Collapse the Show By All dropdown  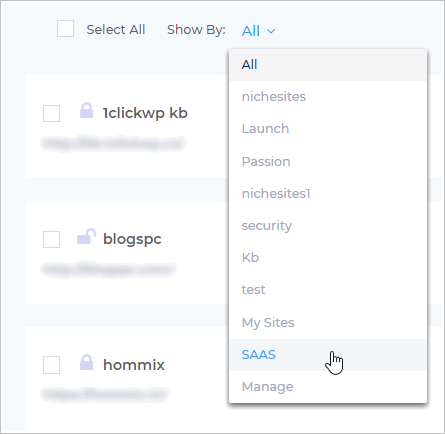[258, 31]
